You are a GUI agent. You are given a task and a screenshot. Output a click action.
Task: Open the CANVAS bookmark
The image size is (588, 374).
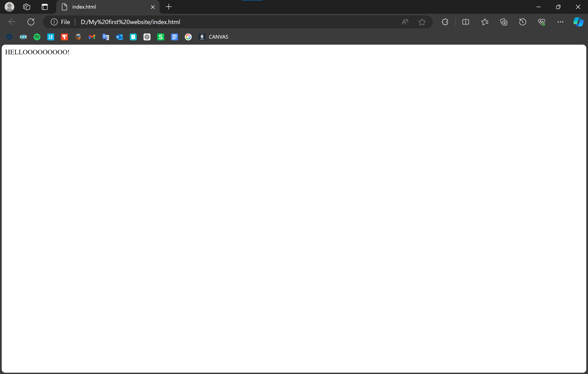[213, 37]
